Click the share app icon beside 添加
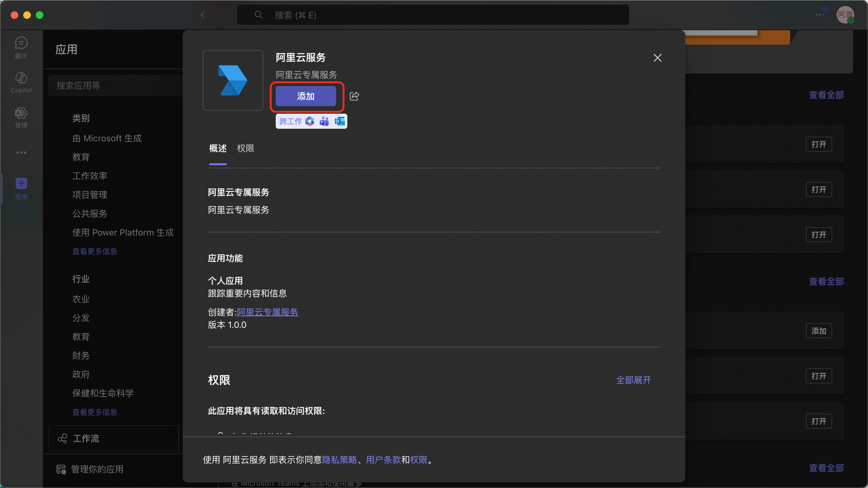This screenshot has width=868, height=488. click(x=354, y=96)
